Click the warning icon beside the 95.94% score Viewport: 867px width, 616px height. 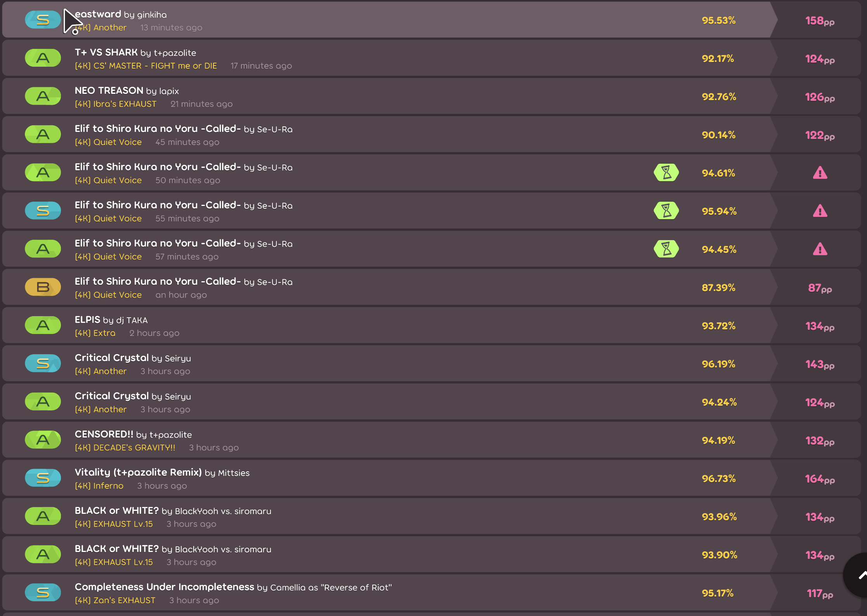click(820, 211)
